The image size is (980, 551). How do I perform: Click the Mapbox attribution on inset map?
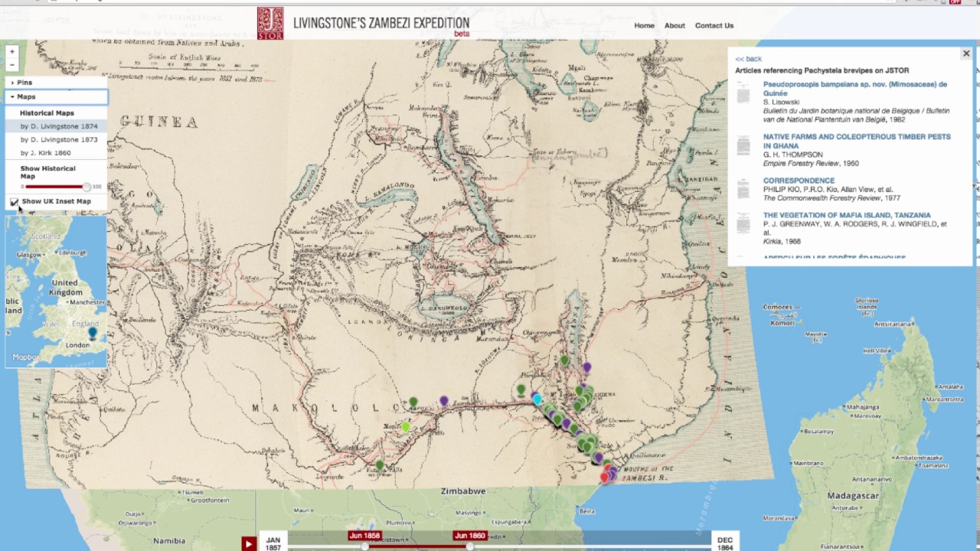click(x=25, y=357)
